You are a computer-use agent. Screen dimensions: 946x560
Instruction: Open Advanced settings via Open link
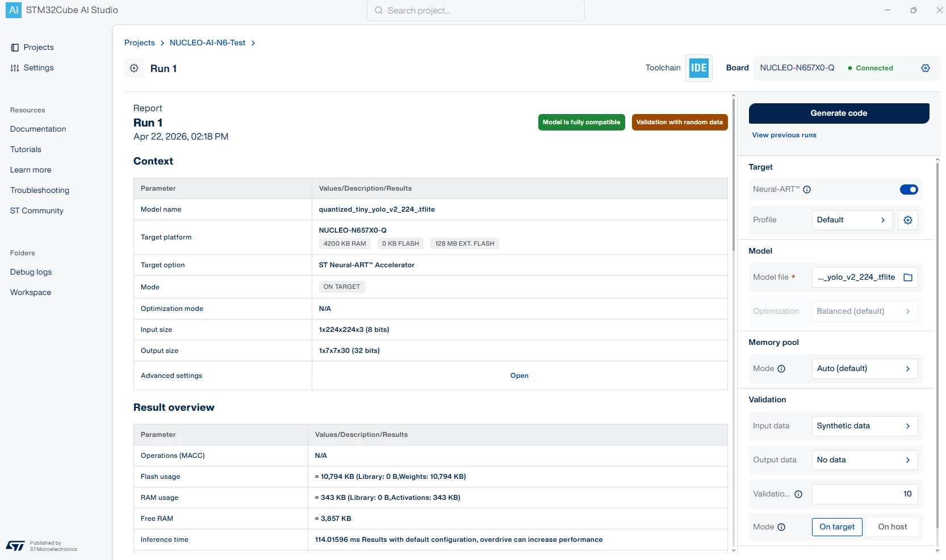pyautogui.click(x=520, y=376)
